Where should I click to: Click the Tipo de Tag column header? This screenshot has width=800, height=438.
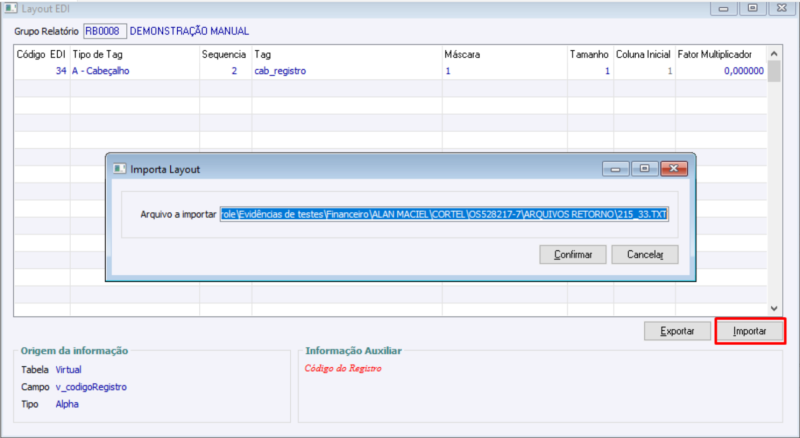pyautogui.click(x=135, y=54)
